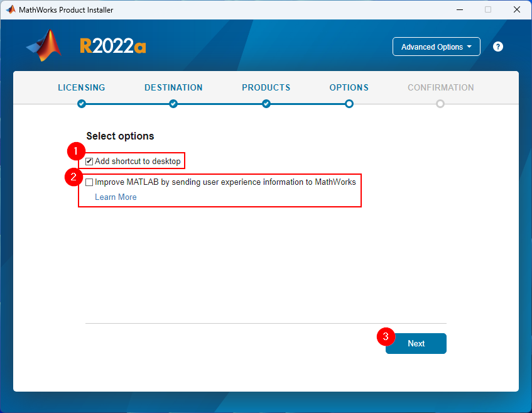
Task: Click the Options step progress circle
Action: (x=349, y=104)
